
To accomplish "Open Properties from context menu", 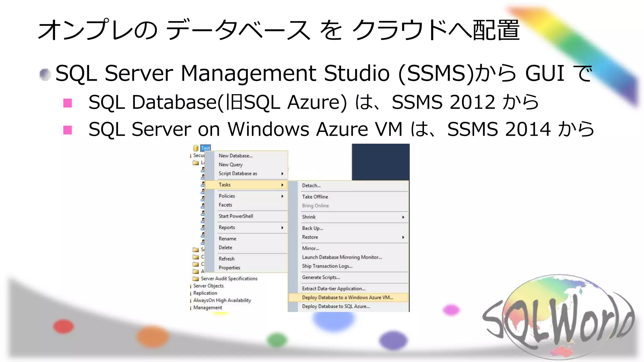I will coord(229,268).
